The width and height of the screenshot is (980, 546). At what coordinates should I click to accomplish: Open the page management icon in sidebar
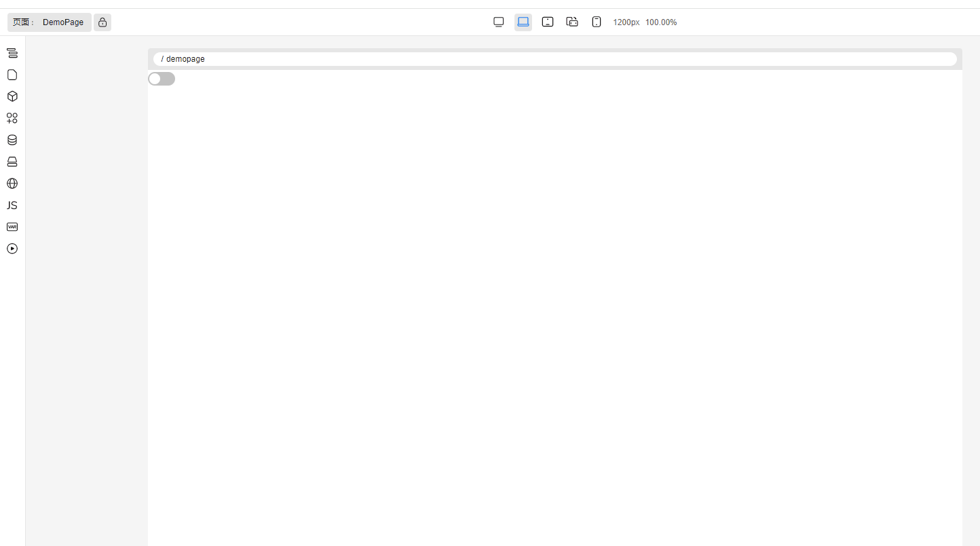click(x=12, y=75)
